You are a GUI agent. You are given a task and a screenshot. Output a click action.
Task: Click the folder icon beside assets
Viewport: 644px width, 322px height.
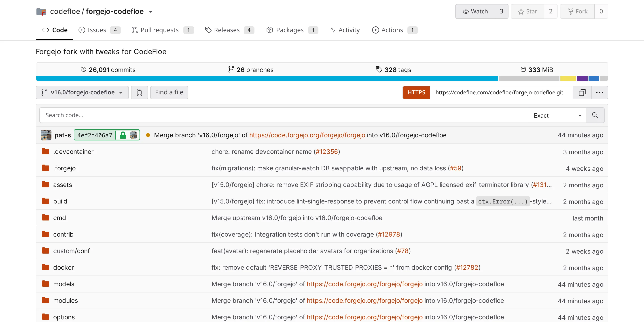pyautogui.click(x=45, y=184)
